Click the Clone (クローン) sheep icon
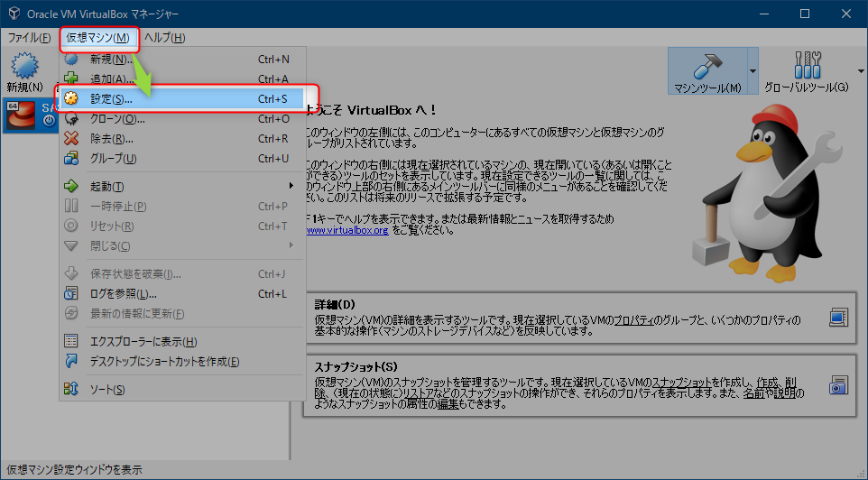Viewport: 868px width, 480px height. click(71, 118)
